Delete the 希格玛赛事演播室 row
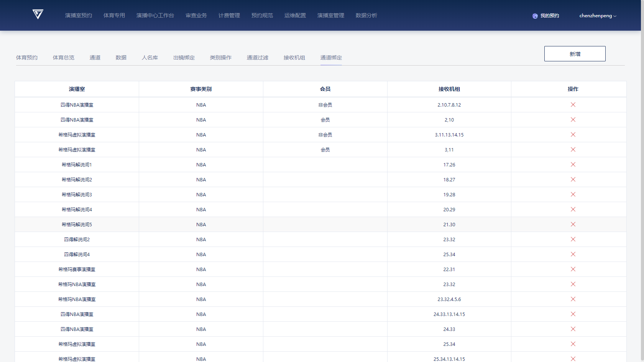 point(573,269)
